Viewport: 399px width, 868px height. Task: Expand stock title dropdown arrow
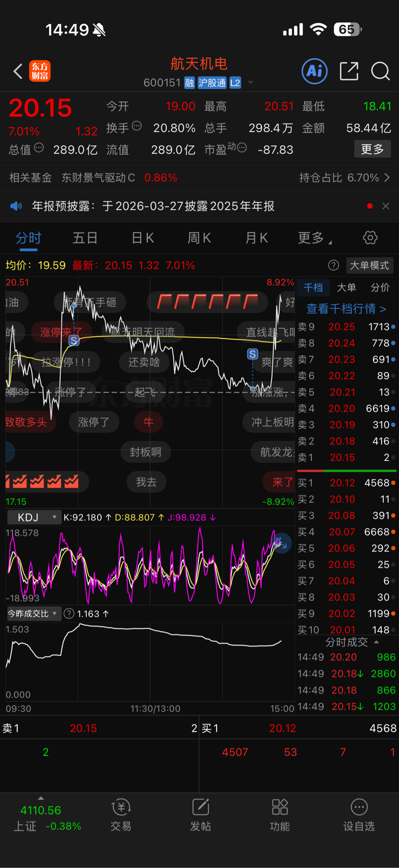tap(251, 83)
